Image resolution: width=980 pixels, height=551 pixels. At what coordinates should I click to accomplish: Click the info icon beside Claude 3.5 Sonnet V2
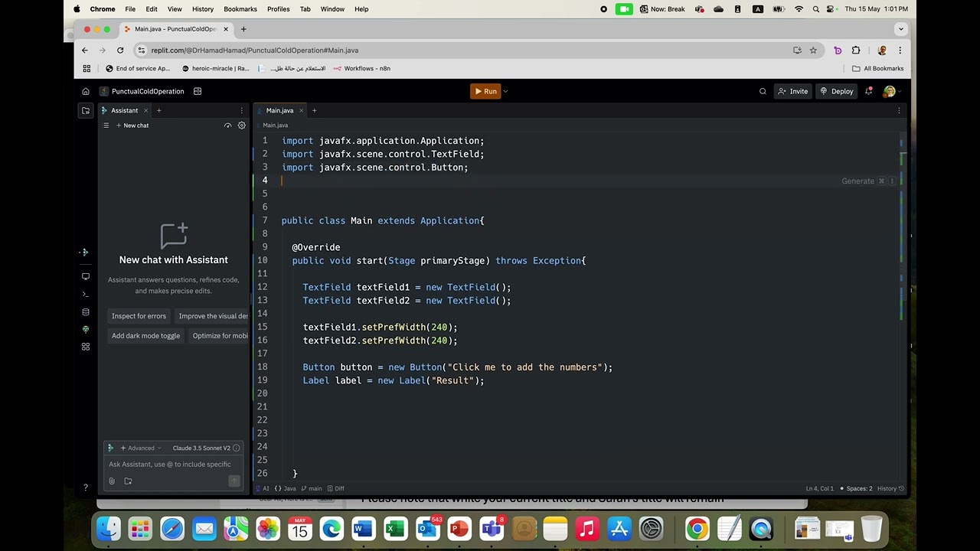(237, 448)
